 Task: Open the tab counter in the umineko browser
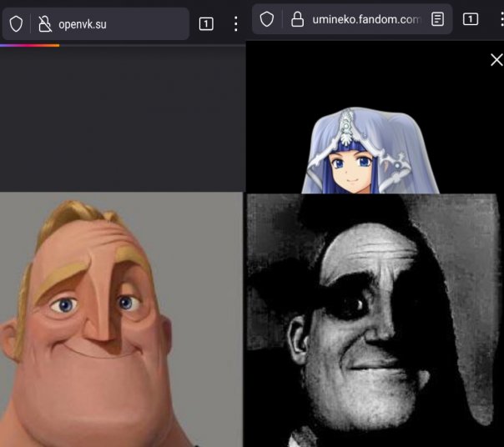click(x=471, y=19)
